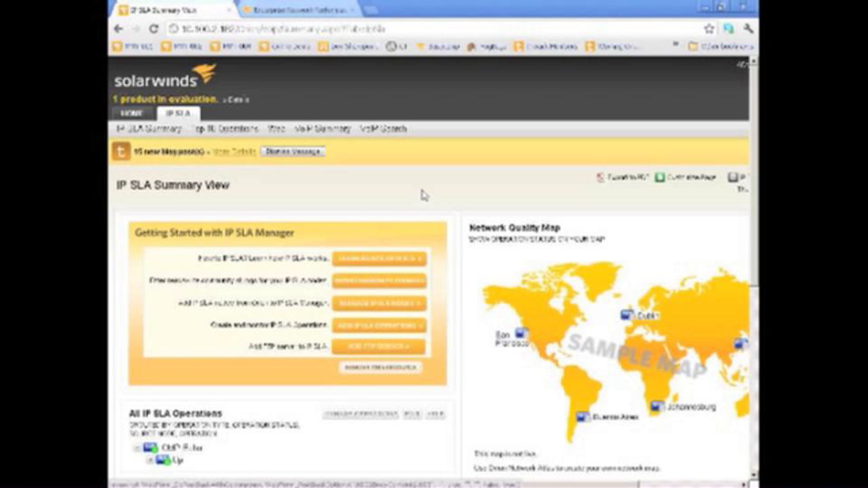Click the page scrollbar up arrow

[x=753, y=61]
